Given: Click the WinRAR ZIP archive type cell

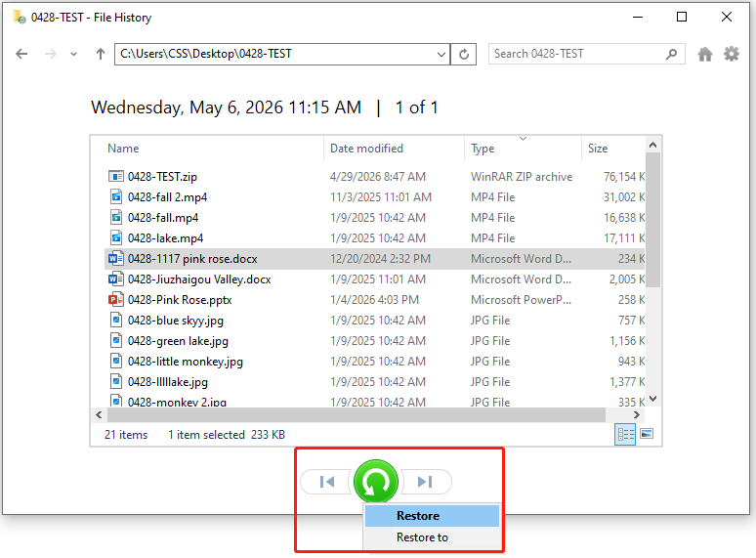Looking at the screenshot, I should [x=522, y=177].
